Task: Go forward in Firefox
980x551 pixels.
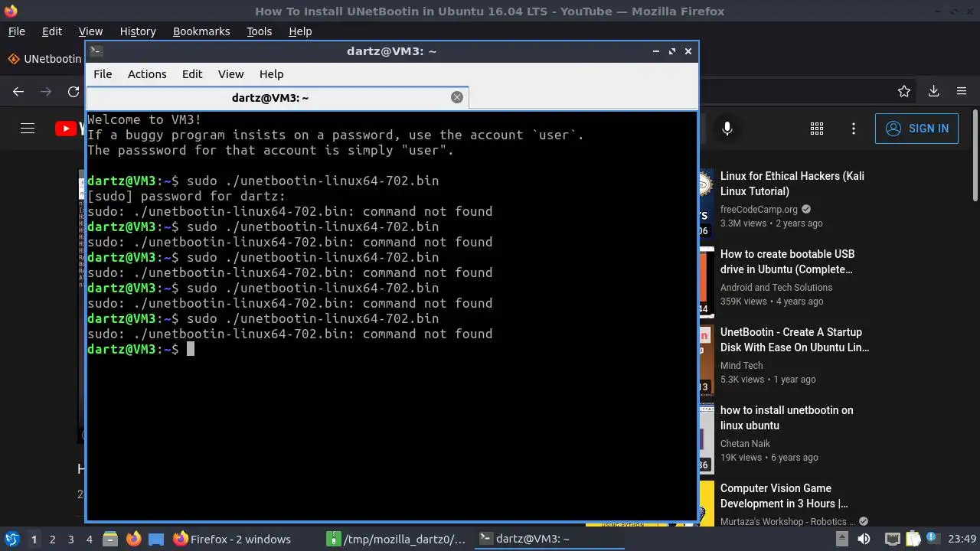Action: (x=46, y=92)
